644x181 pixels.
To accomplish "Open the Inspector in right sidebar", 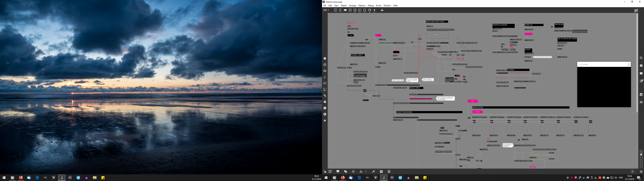I will pyautogui.click(x=641, y=66).
